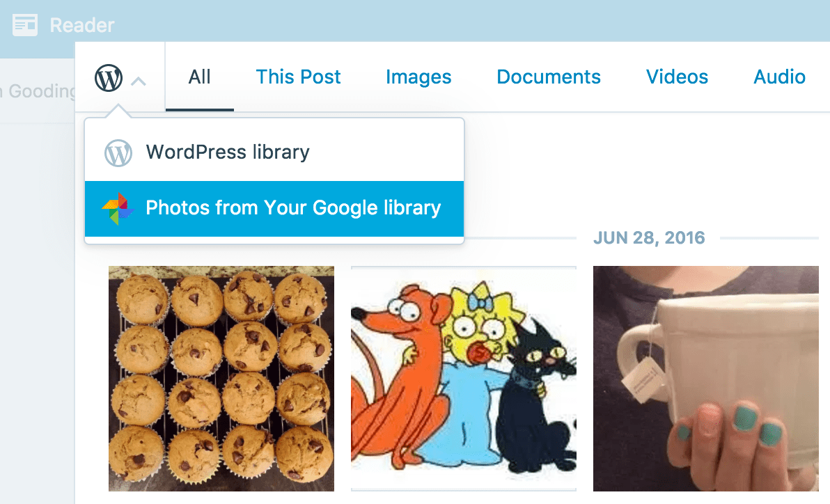The image size is (830, 504).
Task: Select WordPress library option
Action: coord(274,152)
